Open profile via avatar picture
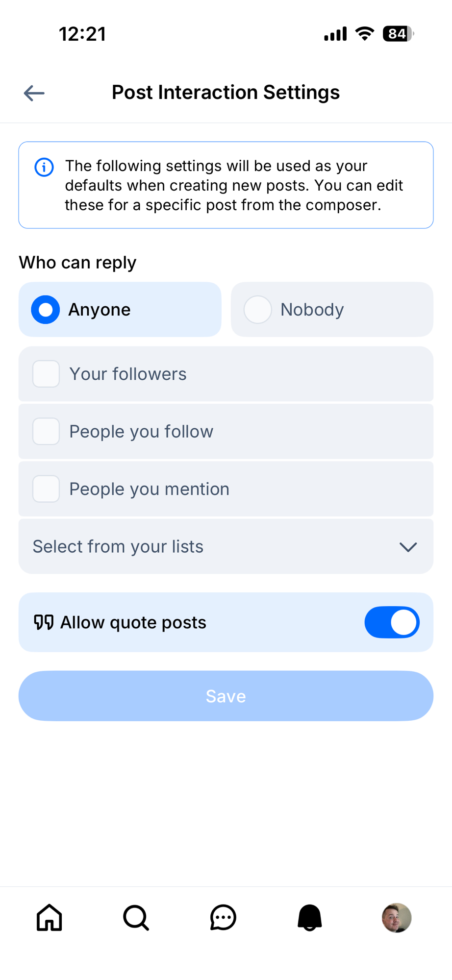Image resolution: width=452 pixels, height=980 pixels. click(397, 917)
